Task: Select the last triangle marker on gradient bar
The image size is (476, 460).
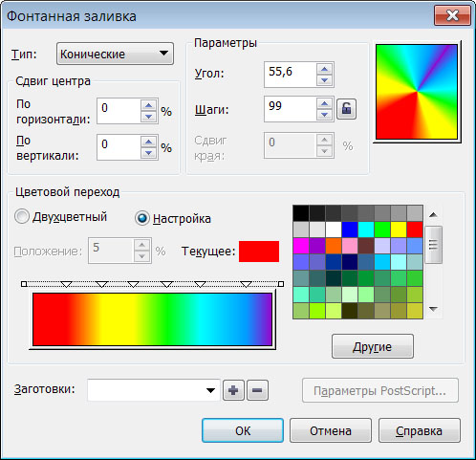Action: click(246, 284)
